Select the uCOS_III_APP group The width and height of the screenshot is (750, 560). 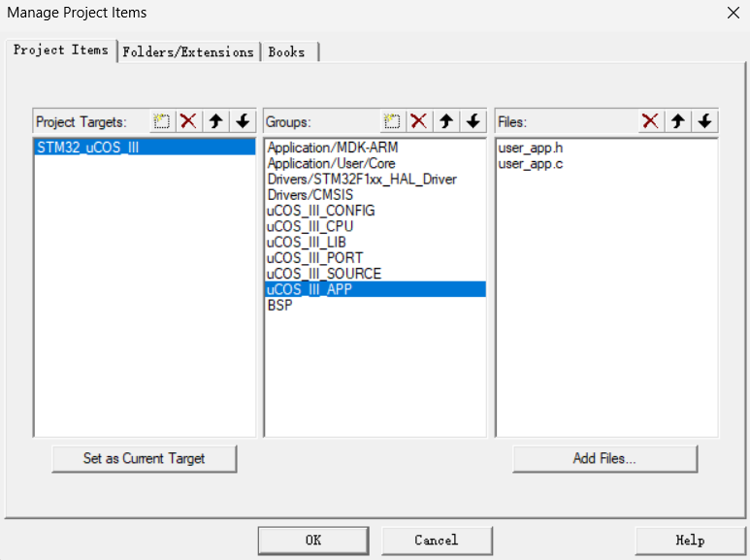375,289
